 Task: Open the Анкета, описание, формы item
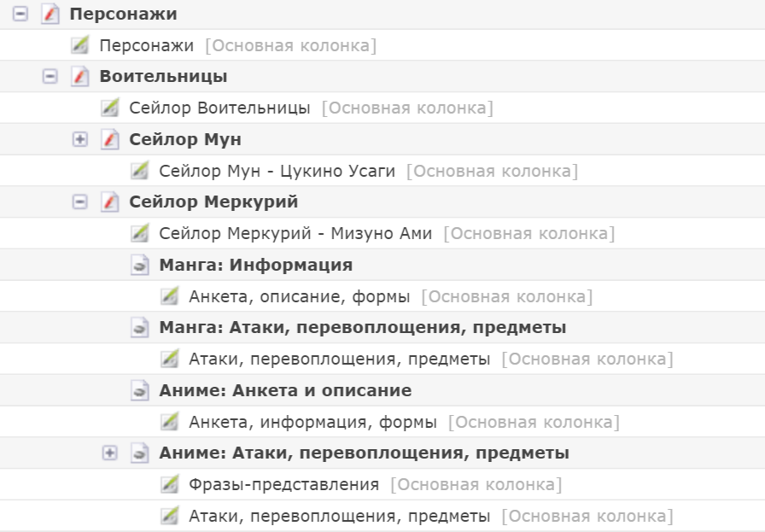(x=299, y=296)
